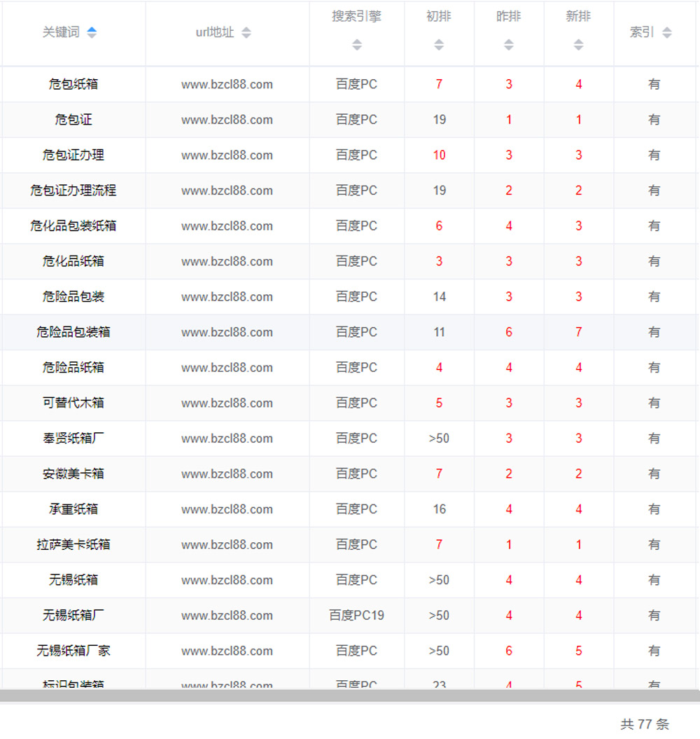The height and width of the screenshot is (739, 700).
Task: Click the 共 77 条 total count text
Action: pos(644,724)
